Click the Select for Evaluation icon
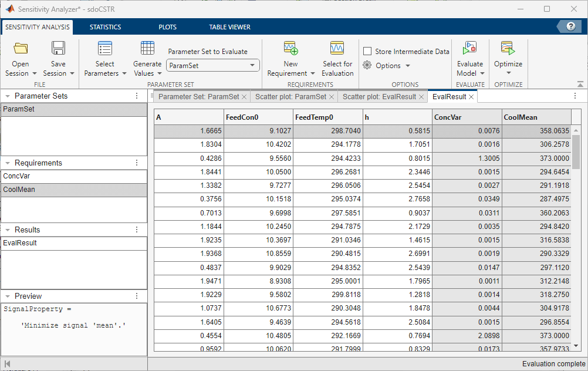 [337, 48]
